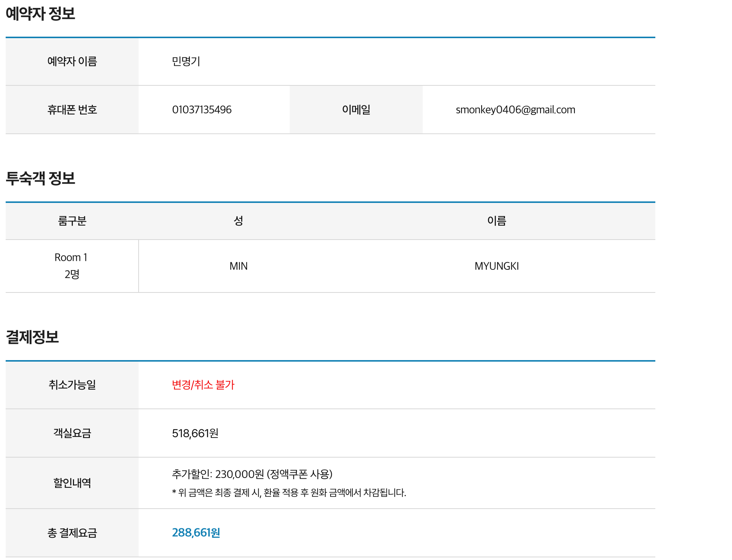The image size is (732, 560).
Task: Click the red 변경/취소 불가 notice
Action: pos(203,385)
